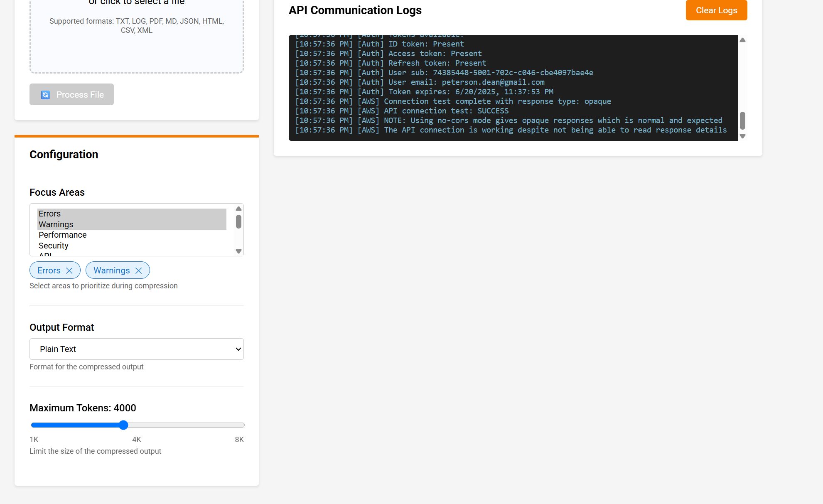
Task: Select Security in Focus Areas list
Action: click(x=132, y=246)
